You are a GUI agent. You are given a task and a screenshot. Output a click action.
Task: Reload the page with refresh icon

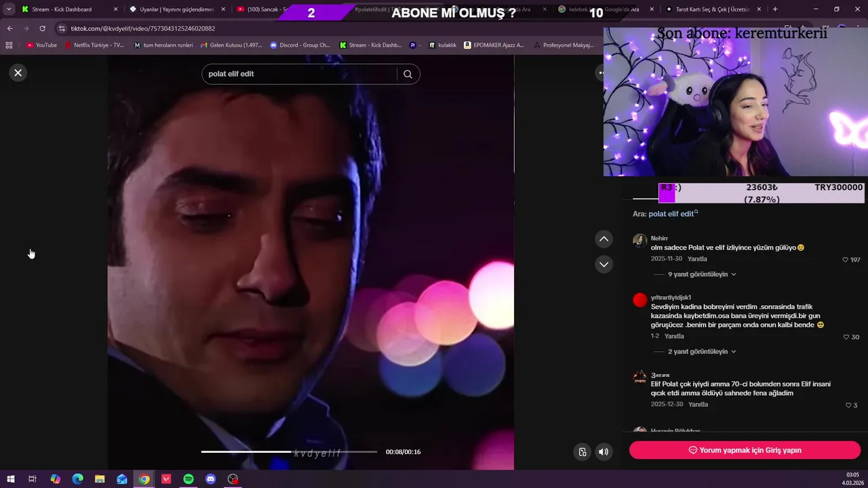tap(42, 28)
